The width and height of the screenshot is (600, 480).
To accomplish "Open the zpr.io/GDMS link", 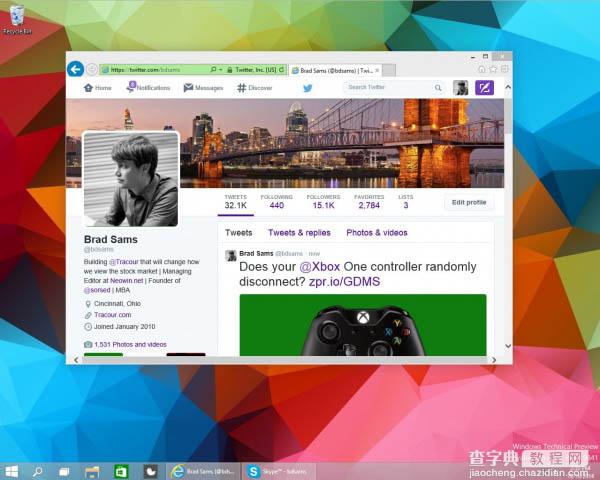I will pos(344,282).
